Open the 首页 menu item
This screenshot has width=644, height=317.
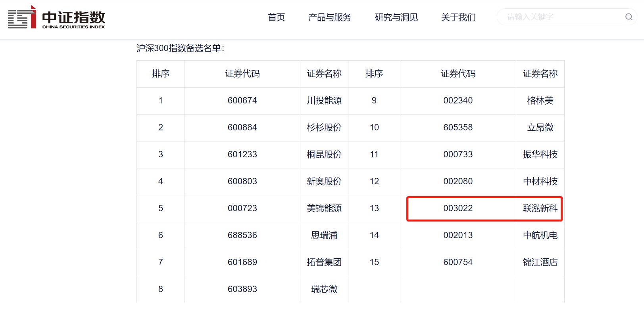(276, 17)
